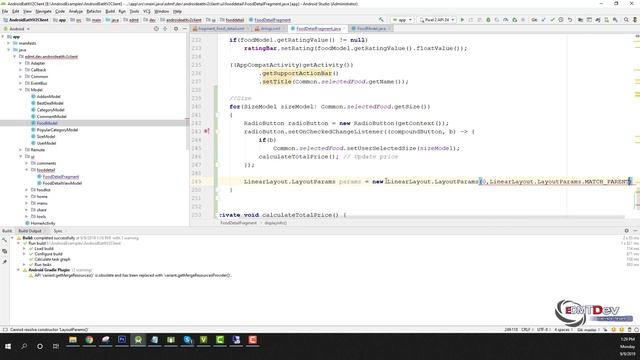Switch to FoodModel.java editor tab
The width and height of the screenshot is (640, 360).
[x=371, y=29]
